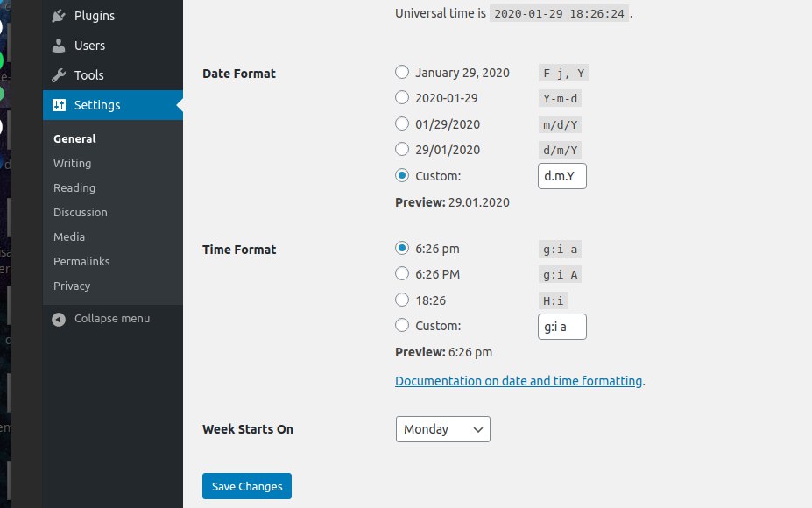This screenshot has width=812, height=508.
Task: Click the m/d/Y format code
Action: [560, 124]
